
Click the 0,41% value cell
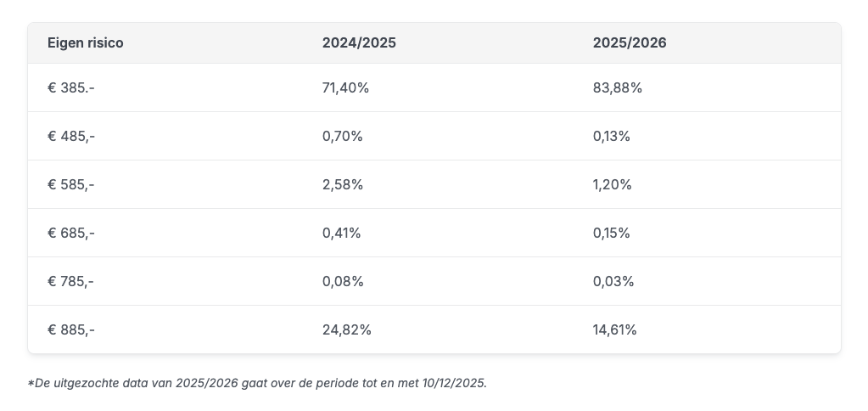click(x=342, y=233)
